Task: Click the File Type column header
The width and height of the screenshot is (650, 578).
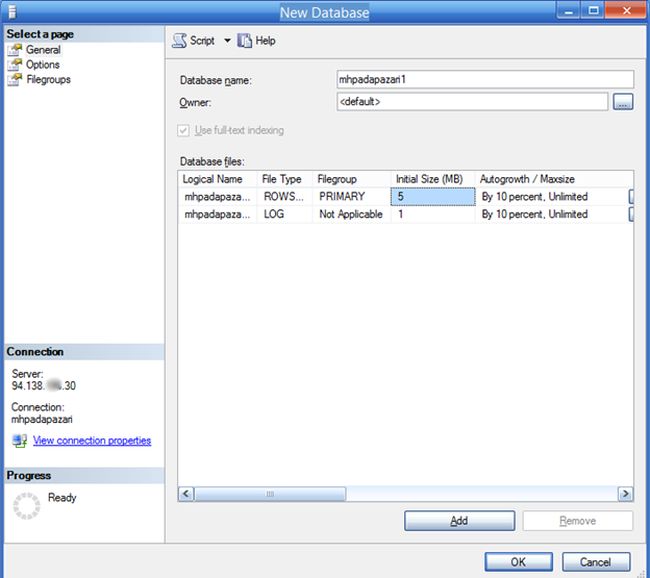Action: coord(285,179)
